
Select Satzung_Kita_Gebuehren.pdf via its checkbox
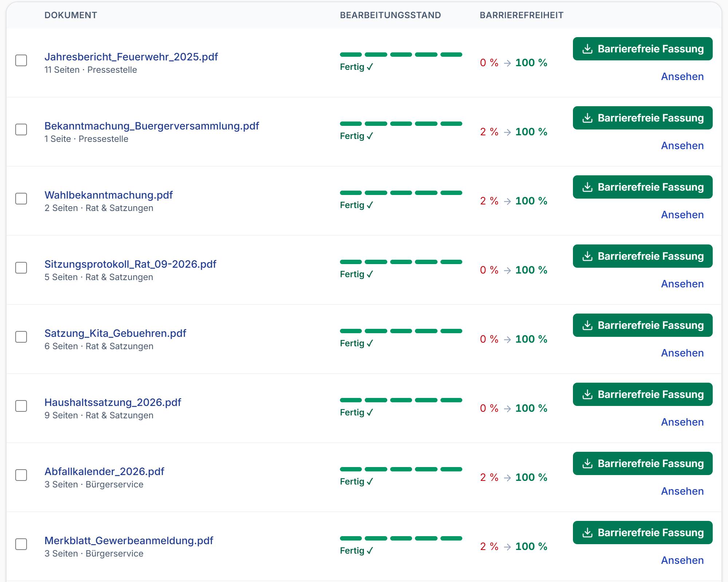click(x=21, y=337)
